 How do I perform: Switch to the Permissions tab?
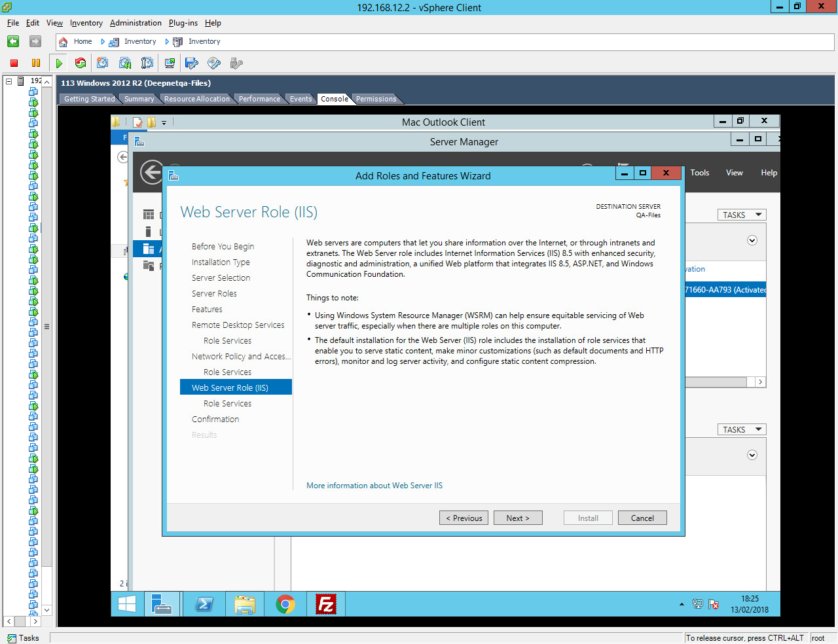[376, 99]
